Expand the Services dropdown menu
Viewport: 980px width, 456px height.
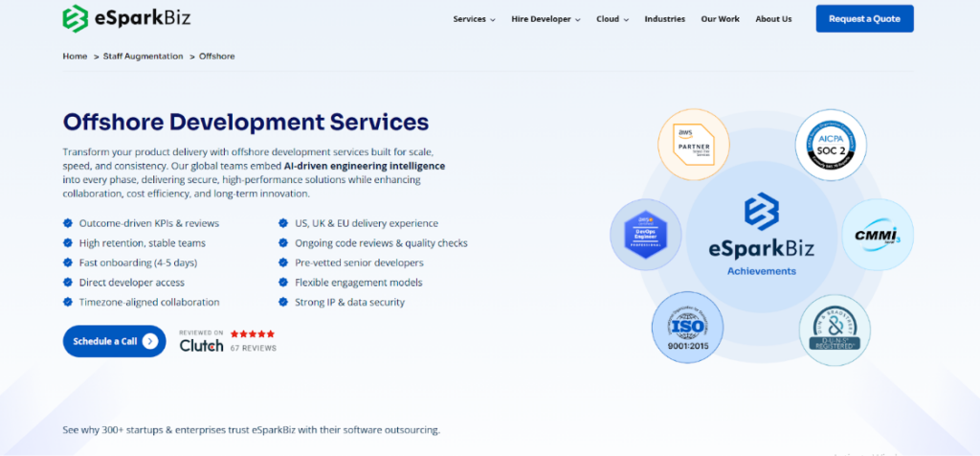474,19
